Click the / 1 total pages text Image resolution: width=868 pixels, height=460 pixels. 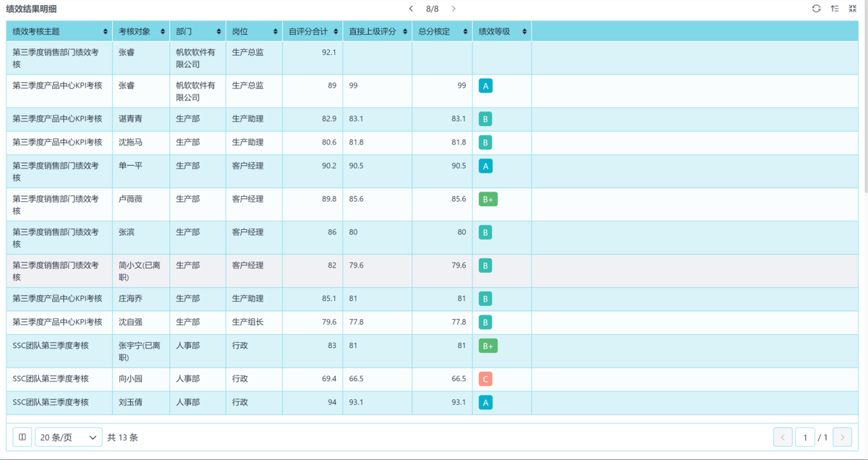(x=823, y=437)
